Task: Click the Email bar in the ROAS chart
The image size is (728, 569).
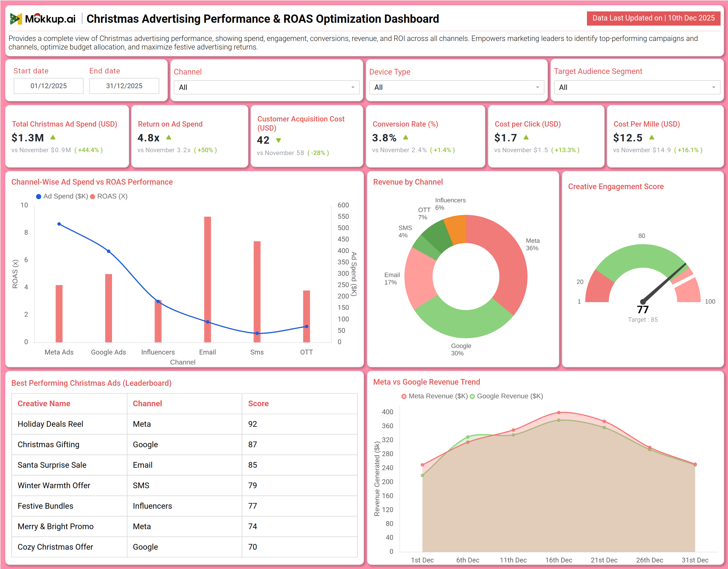Action: point(207,279)
